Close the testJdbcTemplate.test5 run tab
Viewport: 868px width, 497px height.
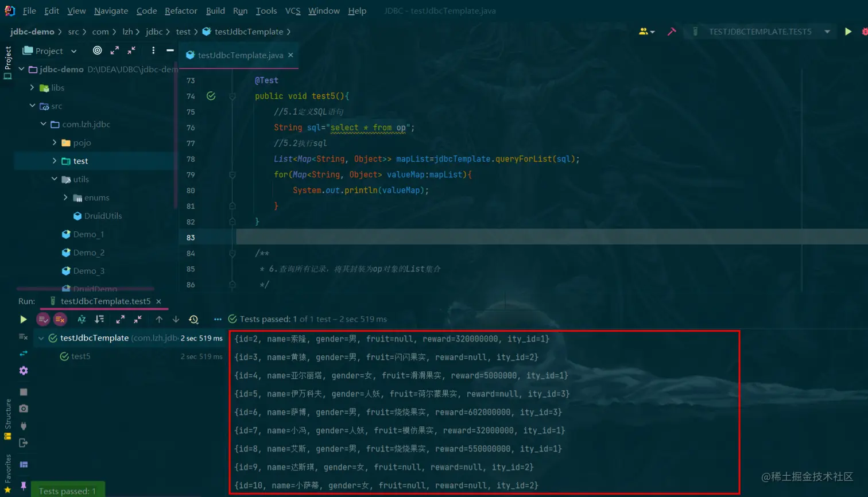[158, 301]
